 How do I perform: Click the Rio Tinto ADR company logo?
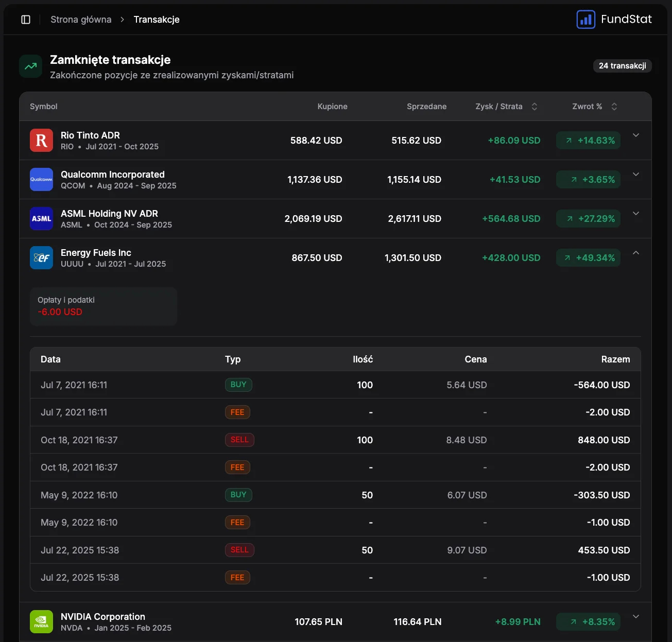pyautogui.click(x=41, y=140)
